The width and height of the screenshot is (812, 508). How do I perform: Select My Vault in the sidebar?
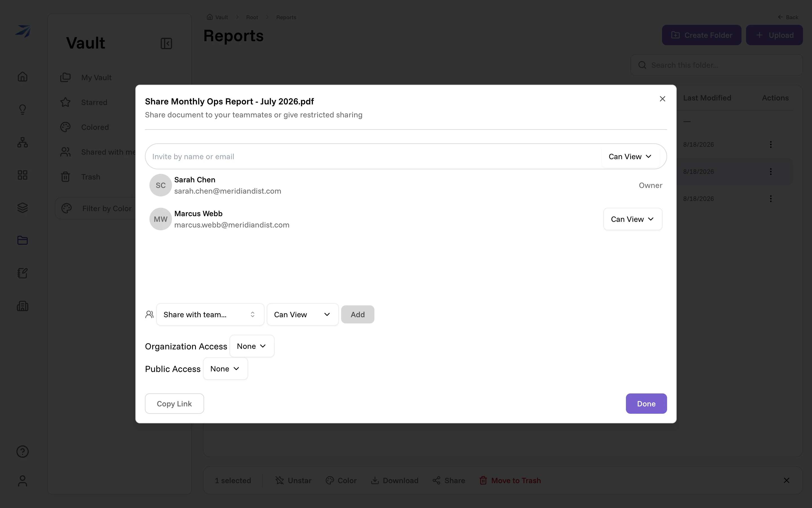96,77
